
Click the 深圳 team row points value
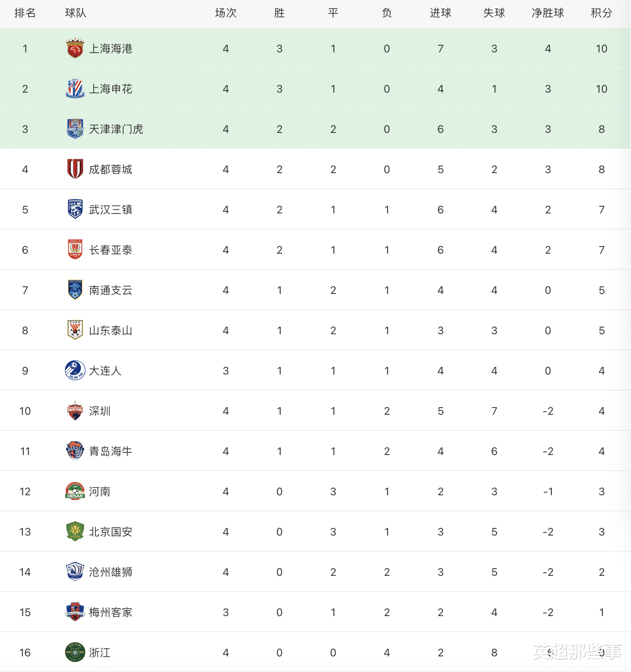click(x=601, y=411)
